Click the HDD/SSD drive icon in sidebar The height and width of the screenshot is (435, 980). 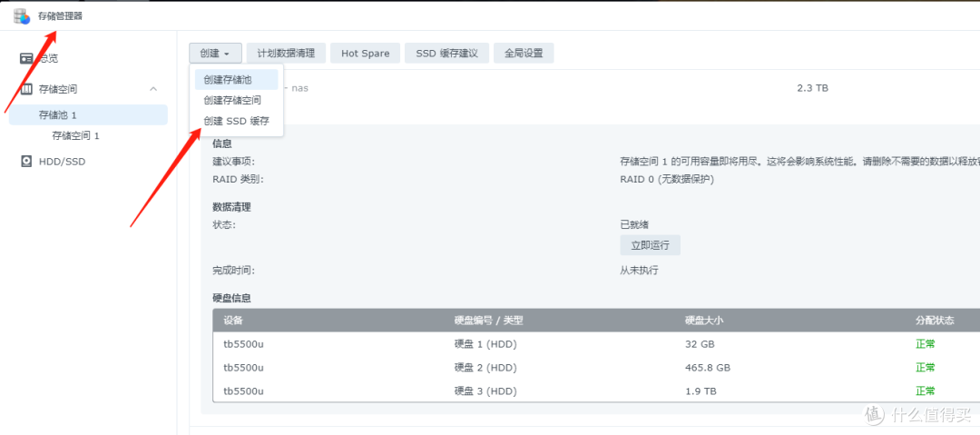[26, 162]
